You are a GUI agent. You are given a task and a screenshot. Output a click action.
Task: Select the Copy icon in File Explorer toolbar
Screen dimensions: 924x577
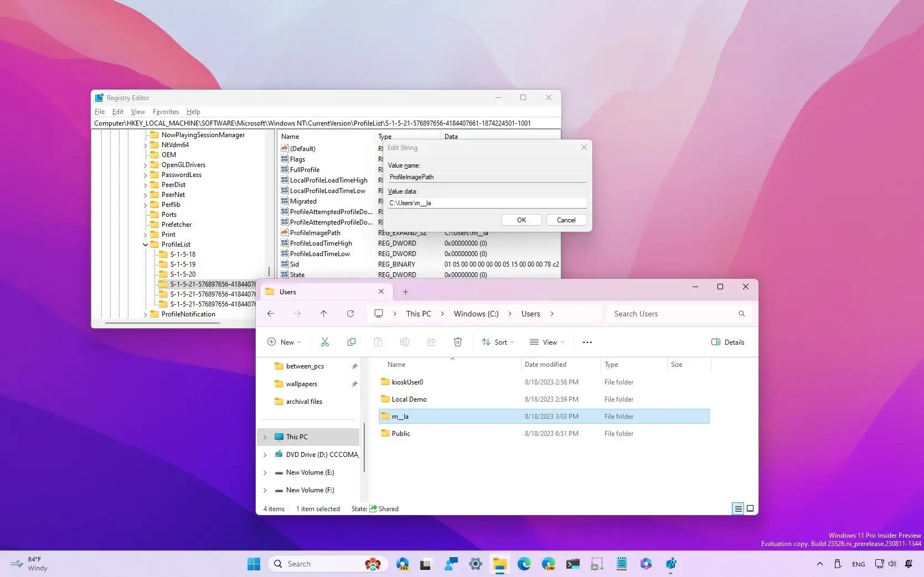coord(352,342)
